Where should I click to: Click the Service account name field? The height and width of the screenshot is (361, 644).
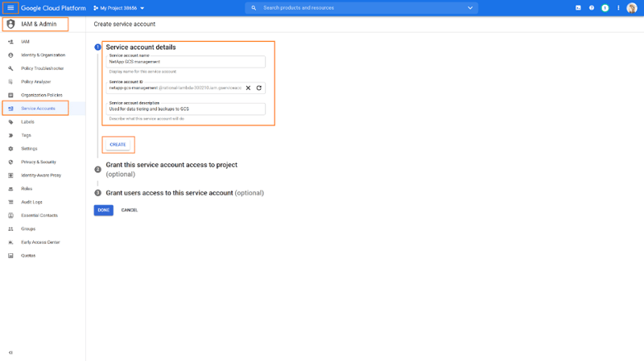pyautogui.click(x=186, y=62)
